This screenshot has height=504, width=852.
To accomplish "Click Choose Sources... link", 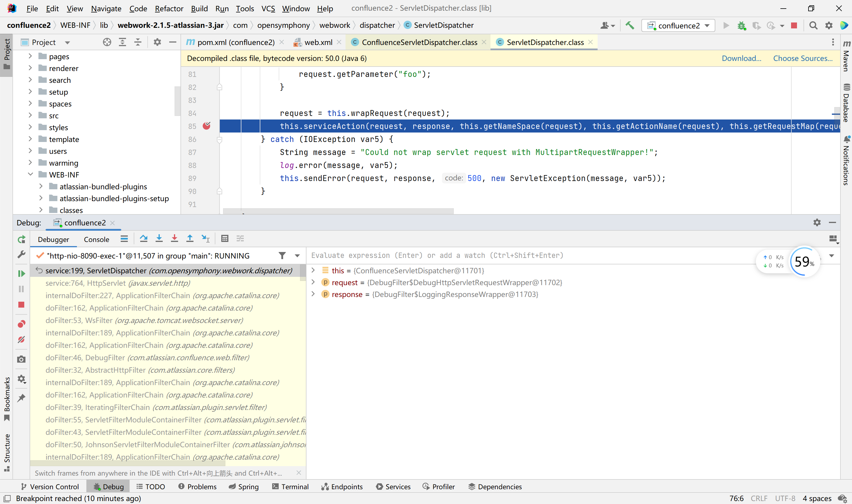I will (x=803, y=58).
